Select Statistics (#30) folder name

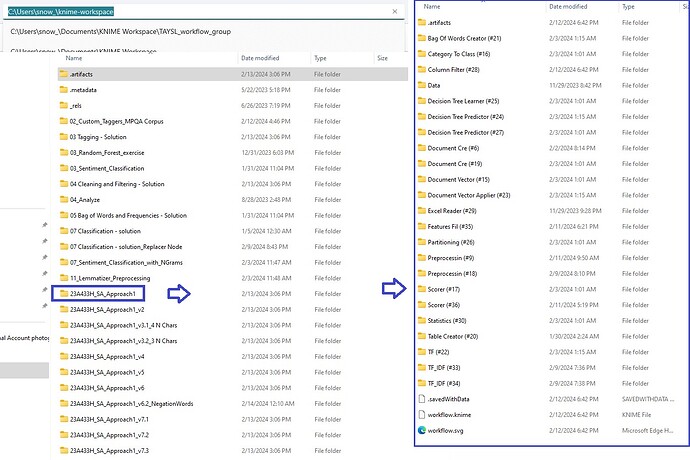coord(447,320)
